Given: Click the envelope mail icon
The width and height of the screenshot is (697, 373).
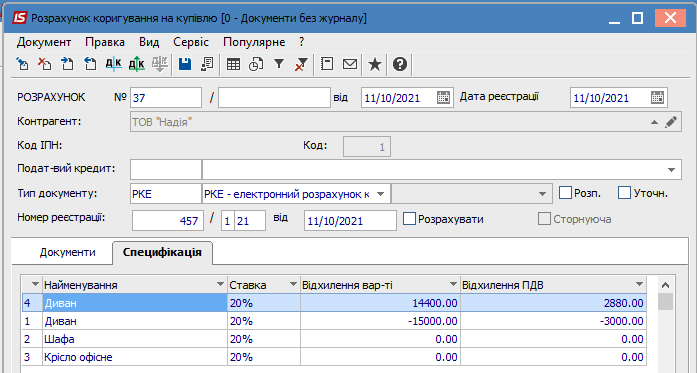Looking at the screenshot, I should point(350,64).
